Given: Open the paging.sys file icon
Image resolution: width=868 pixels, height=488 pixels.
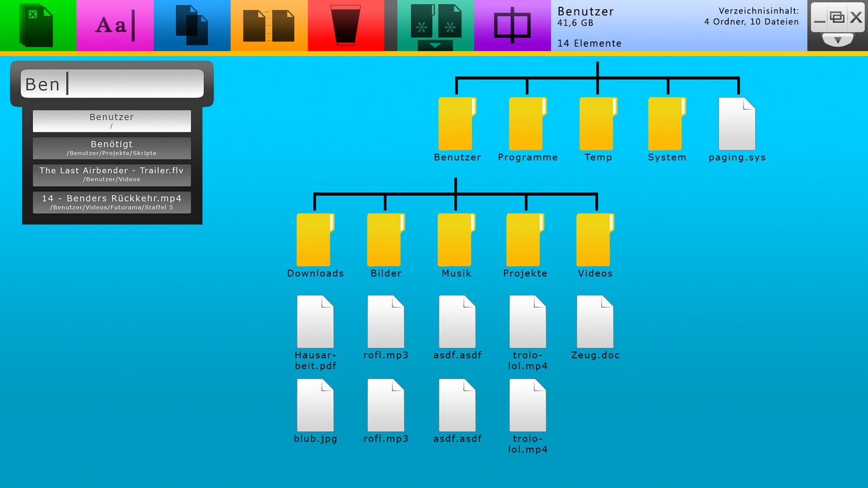Looking at the screenshot, I should click(x=737, y=124).
